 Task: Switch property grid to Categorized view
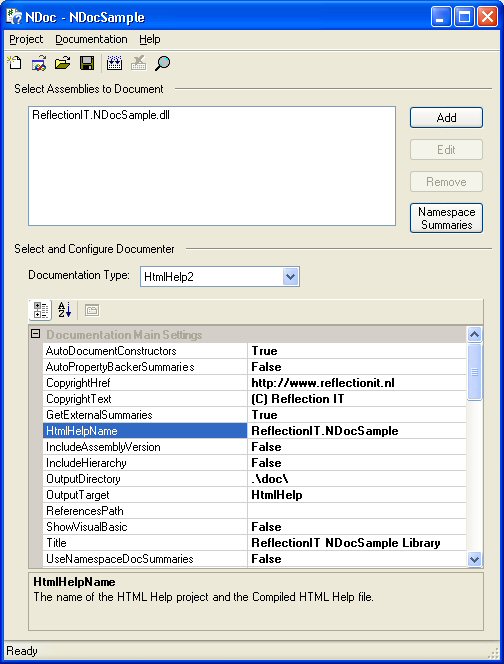point(41,310)
